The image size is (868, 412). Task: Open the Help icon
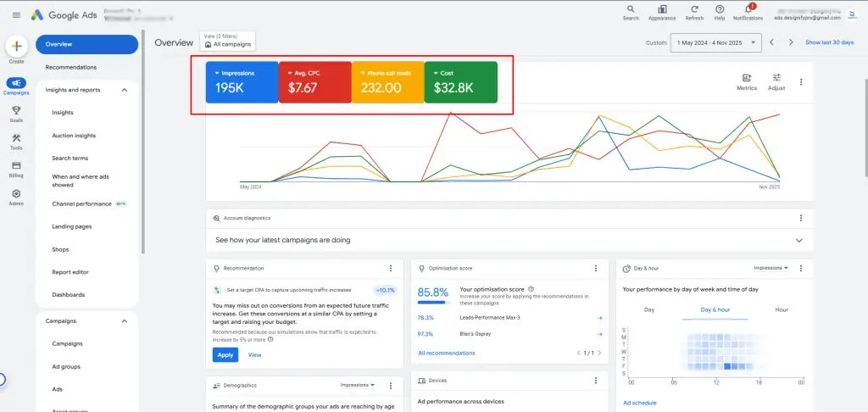(x=720, y=9)
